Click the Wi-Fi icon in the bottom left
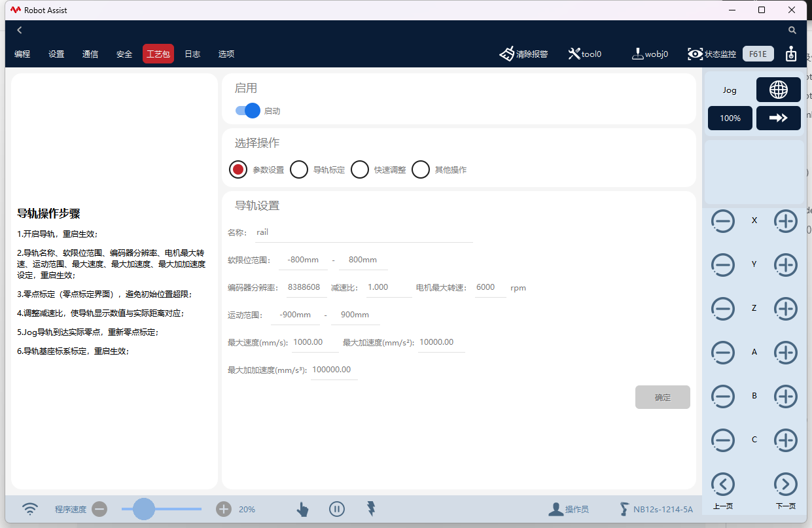The height and width of the screenshot is (528, 812). point(29,508)
